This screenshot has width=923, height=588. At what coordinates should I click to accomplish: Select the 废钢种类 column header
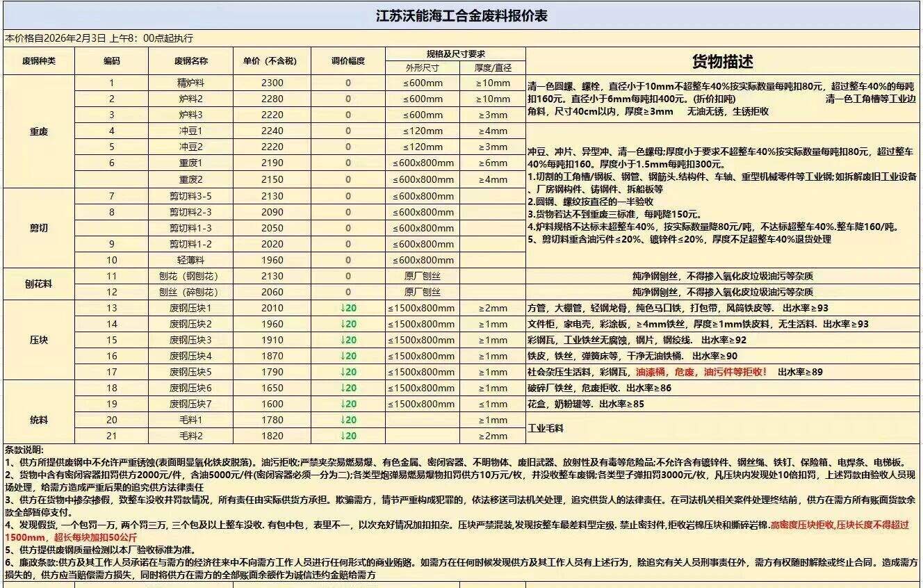39,61
